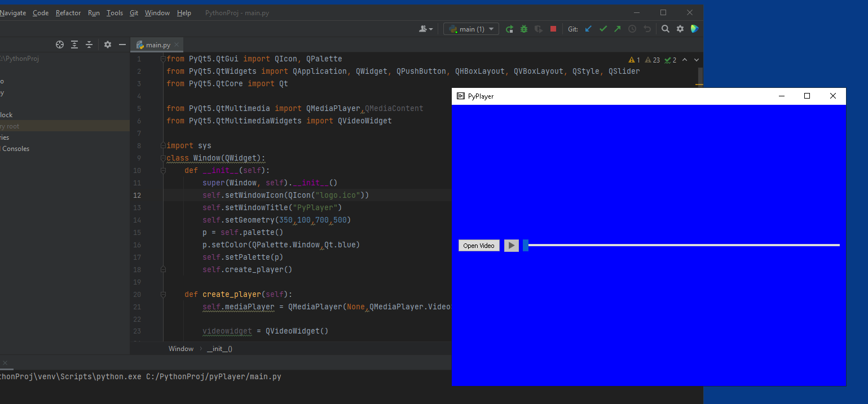Click the PyPlayer window title bar text
The width and height of the screenshot is (868, 404).
pos(481,96)
